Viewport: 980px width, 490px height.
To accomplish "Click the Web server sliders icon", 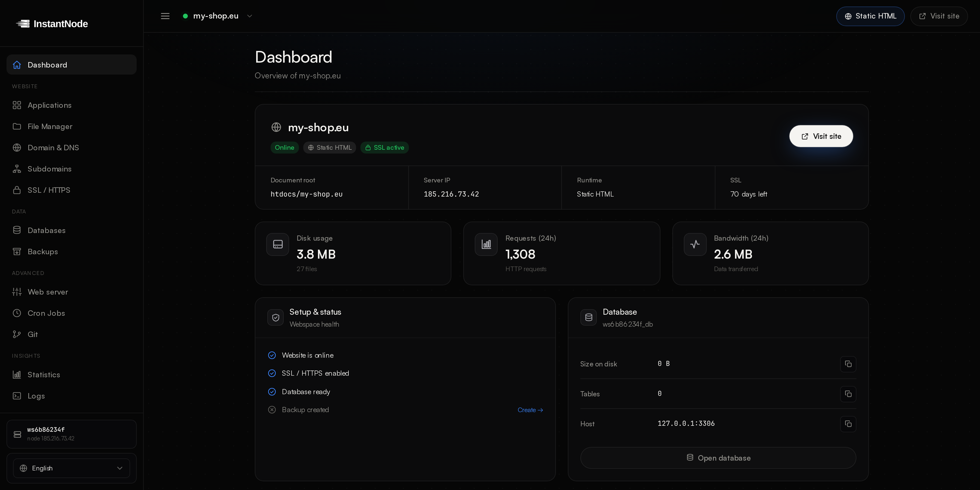I will tap(17, 292).
